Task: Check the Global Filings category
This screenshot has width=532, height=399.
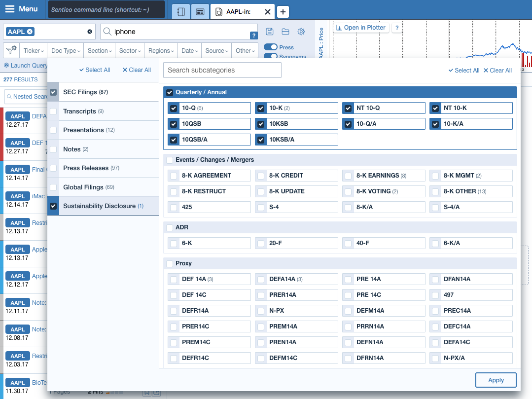Action: tap(53, 187)
